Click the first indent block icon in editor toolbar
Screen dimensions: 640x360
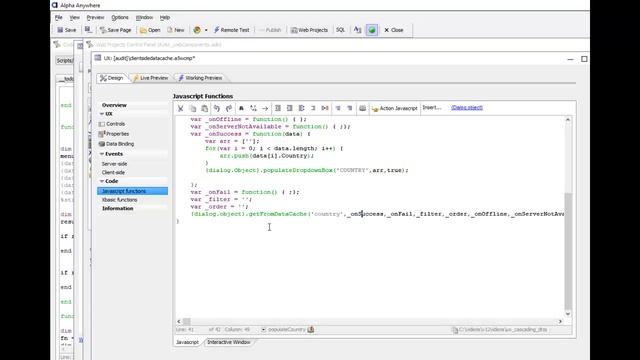coord(278,108)
